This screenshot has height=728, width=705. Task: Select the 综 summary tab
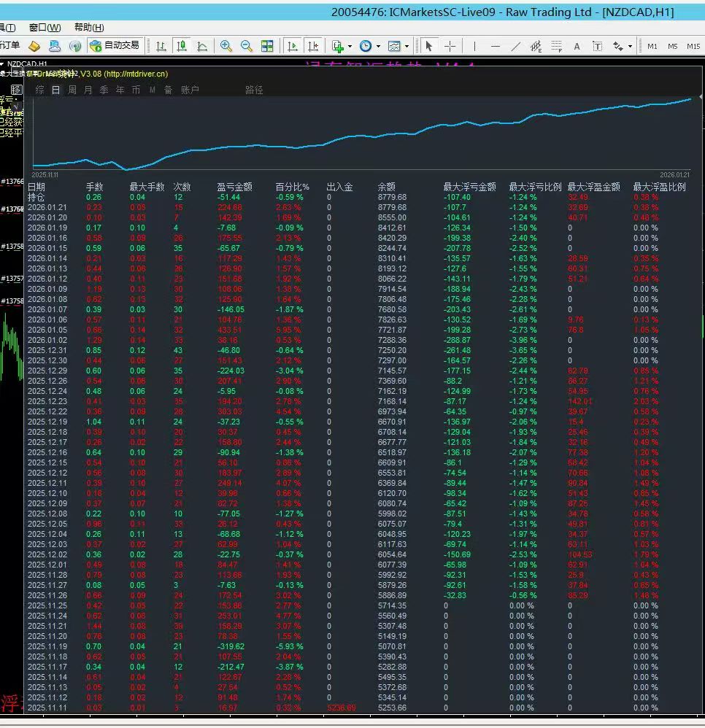coord(40,90)
